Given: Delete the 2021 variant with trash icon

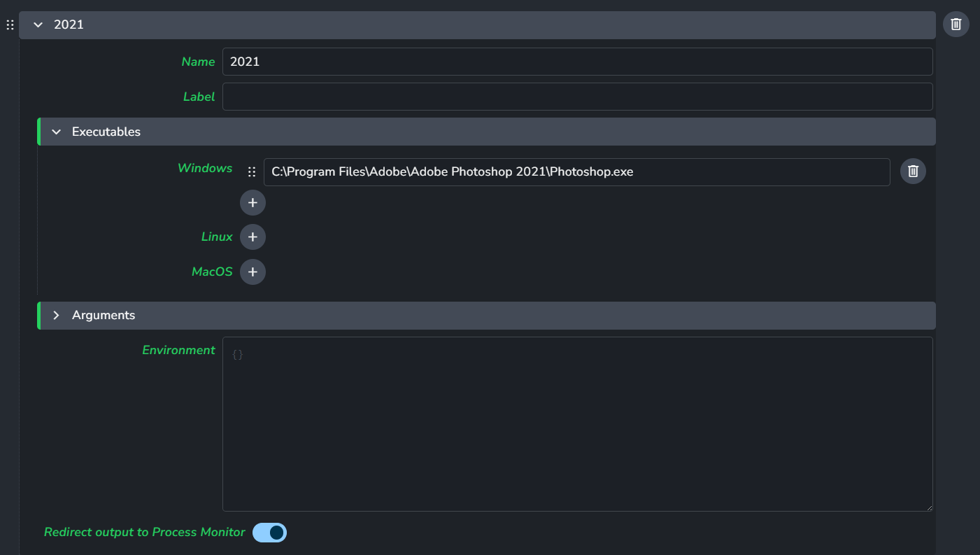Looking at the screenshot, I should click(x=956, y=24).
